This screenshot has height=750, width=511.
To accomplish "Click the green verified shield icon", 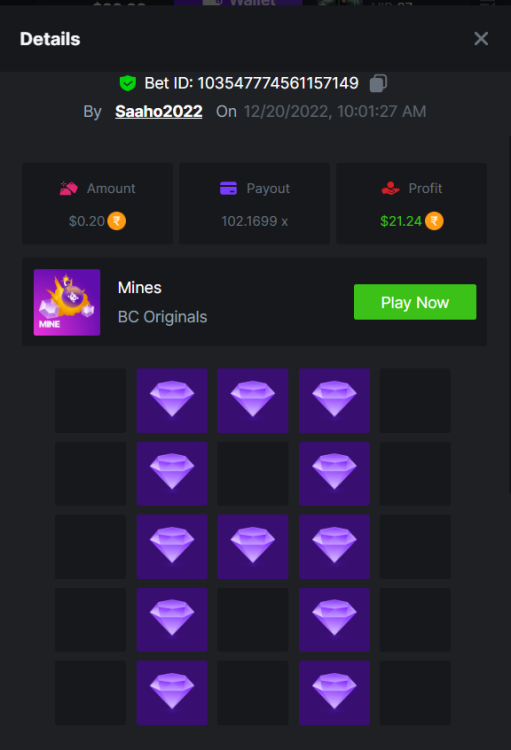I will (128, 83).
